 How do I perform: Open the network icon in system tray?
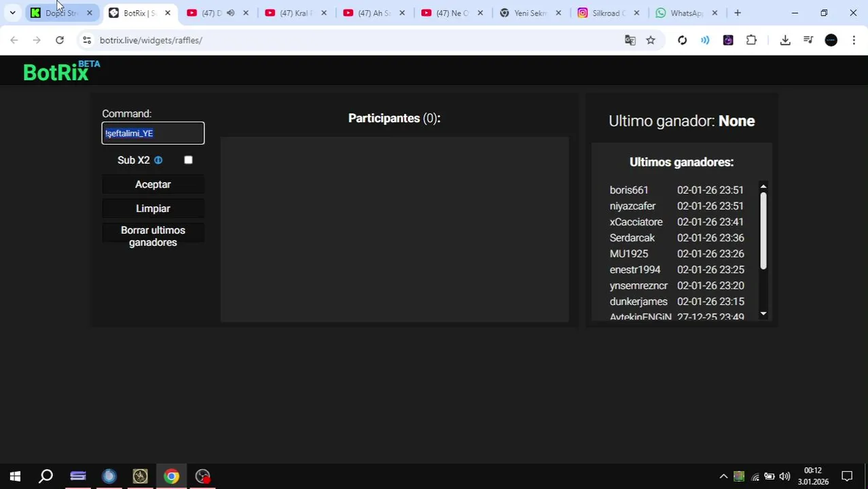tap(755, 476)
